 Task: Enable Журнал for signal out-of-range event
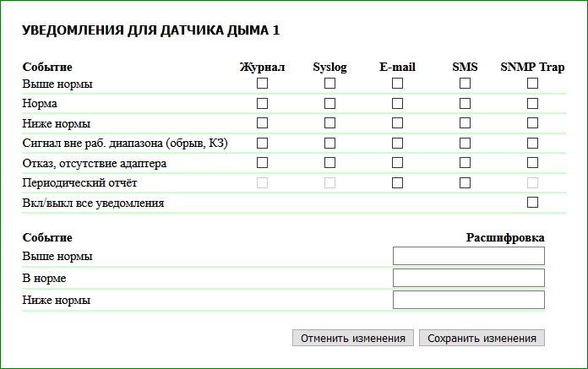coord(262,143)
